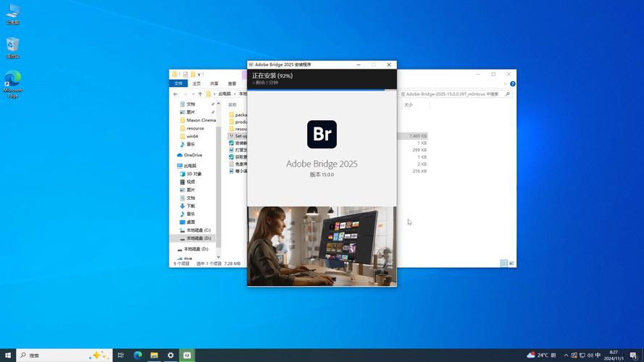Open recent locations dropdown in Explorer
Viewport: 644px width, 362px height.
pyautogui.click(x=193, y=94)
